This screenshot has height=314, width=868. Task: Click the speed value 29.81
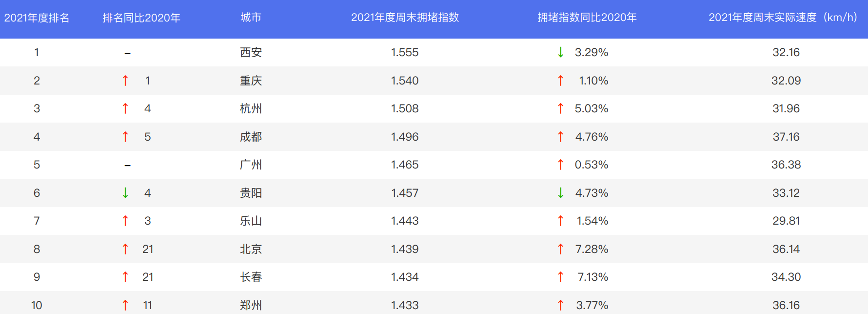786,221
